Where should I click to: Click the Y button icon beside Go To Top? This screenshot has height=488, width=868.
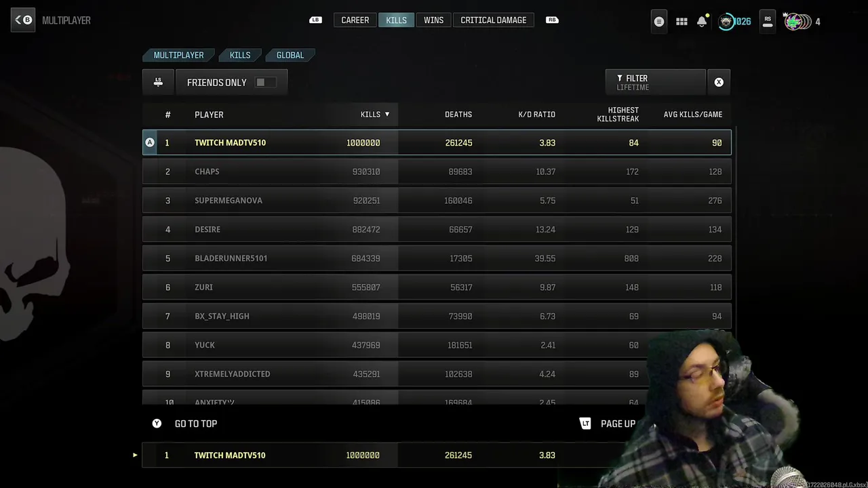tap(157, 424)
